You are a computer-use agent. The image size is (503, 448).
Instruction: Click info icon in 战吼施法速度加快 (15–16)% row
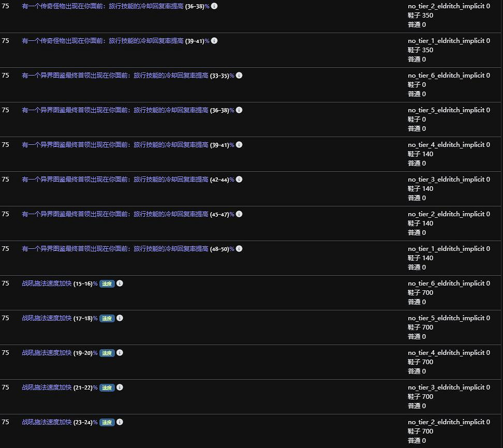[x=120, y=283]
